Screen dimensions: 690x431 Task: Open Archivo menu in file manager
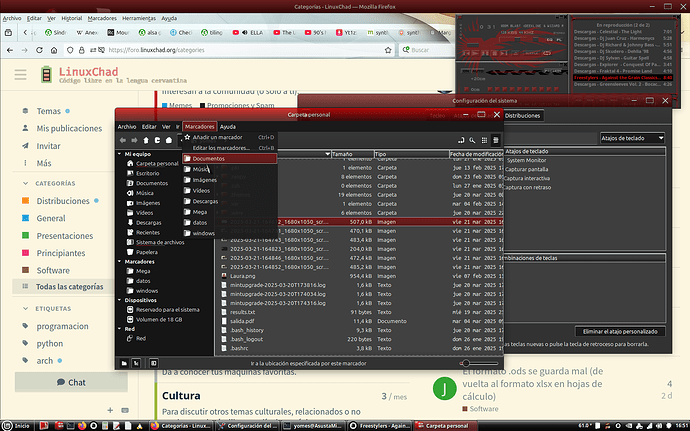[127, 126]
